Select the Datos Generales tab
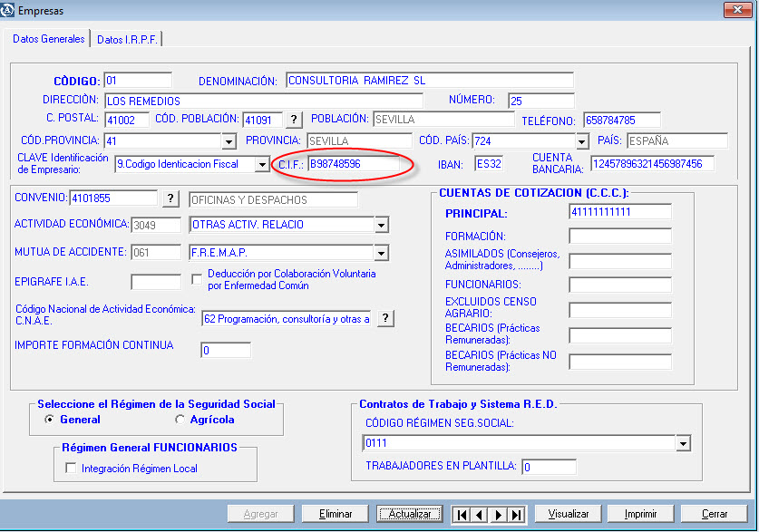 click(x=48, y=39)
